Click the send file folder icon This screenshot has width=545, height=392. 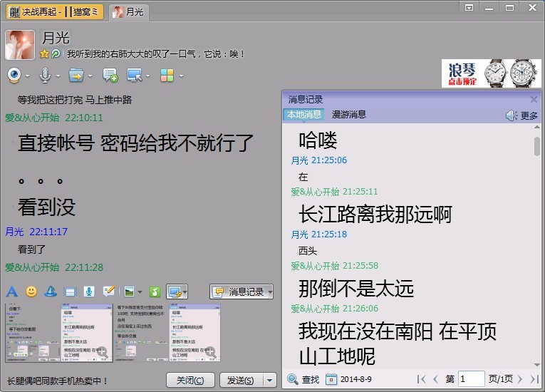(x=76, y=75)
